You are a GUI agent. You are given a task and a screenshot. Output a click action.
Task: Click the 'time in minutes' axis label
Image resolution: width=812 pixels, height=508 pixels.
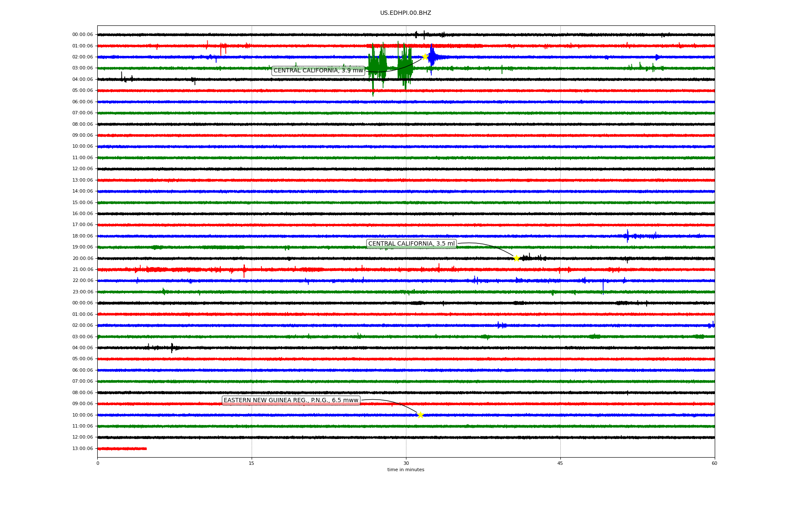click(406, 470)
